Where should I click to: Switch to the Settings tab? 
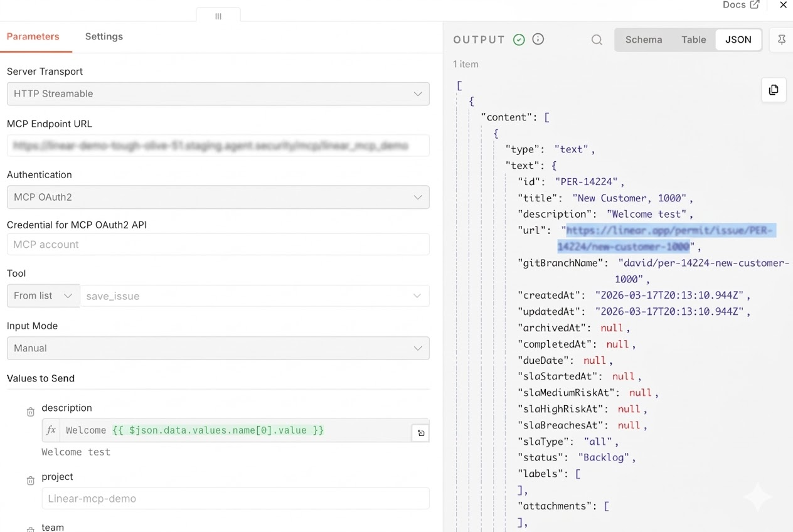click(104, 36)
